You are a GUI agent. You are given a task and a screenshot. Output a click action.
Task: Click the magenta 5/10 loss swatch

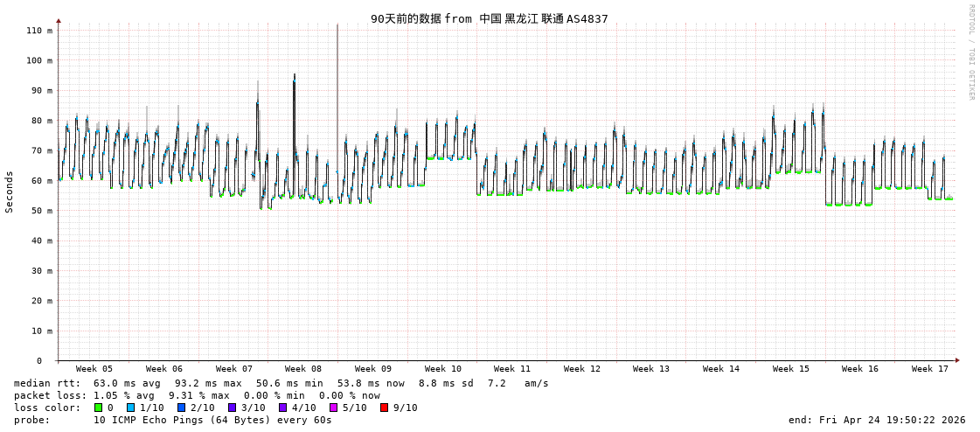(x=334, y=408)
